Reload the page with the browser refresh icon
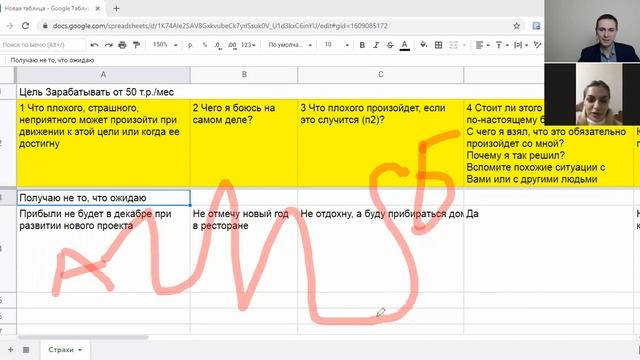Screen dimensions: 640x360 click(x=25, y=26)
